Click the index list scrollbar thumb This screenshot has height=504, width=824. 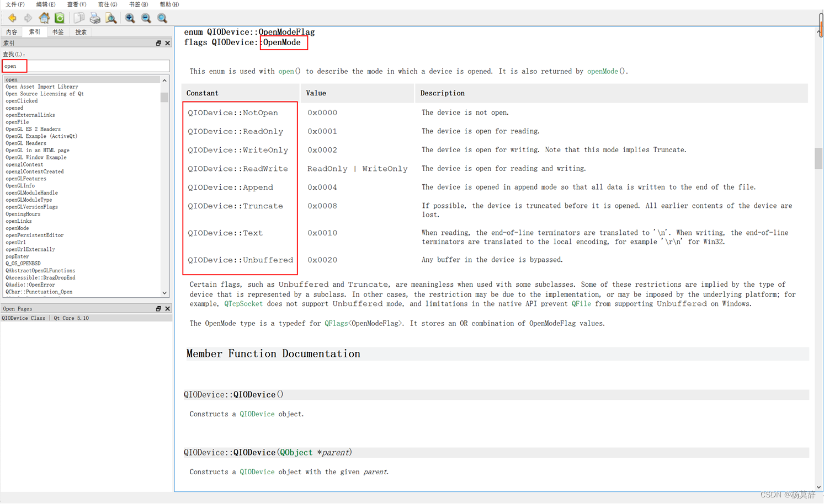pos(164,98)
